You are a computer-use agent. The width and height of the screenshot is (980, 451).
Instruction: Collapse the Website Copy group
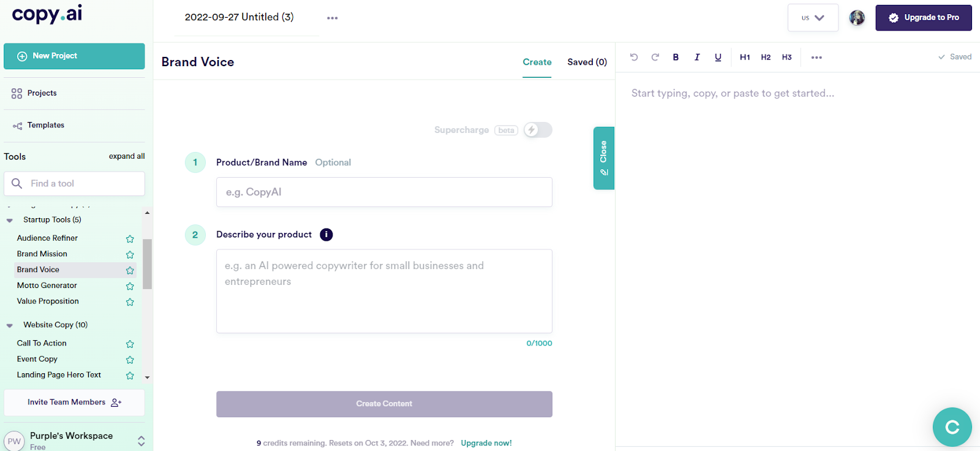click(x=10, y=325)
